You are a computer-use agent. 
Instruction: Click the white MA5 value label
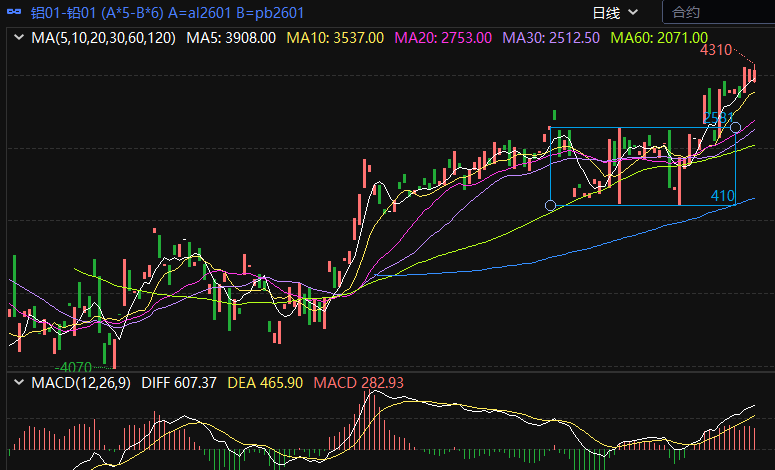(x=231, y=38)
